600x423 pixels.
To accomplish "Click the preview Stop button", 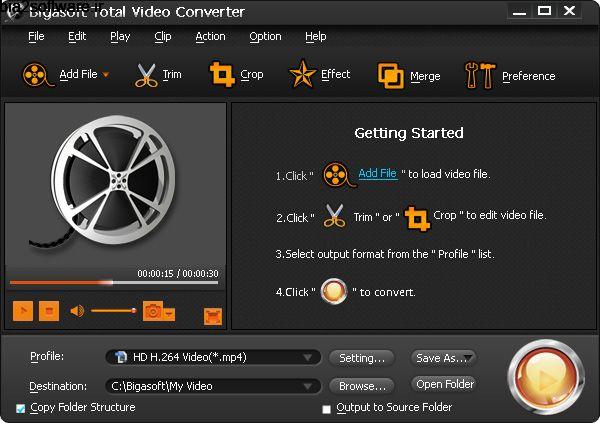I will click(49, 310).
